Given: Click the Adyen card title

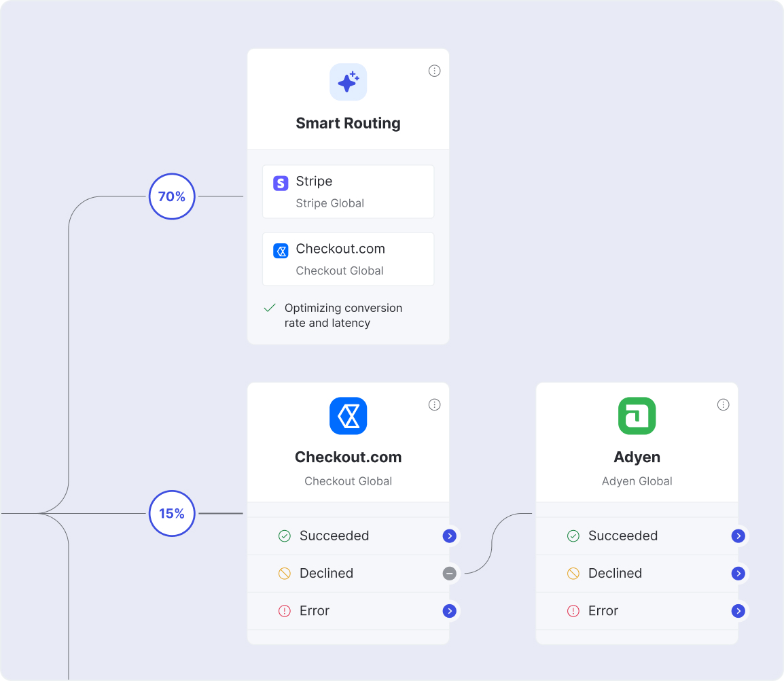Looking at the screenshot, I should tap(637, 457).
